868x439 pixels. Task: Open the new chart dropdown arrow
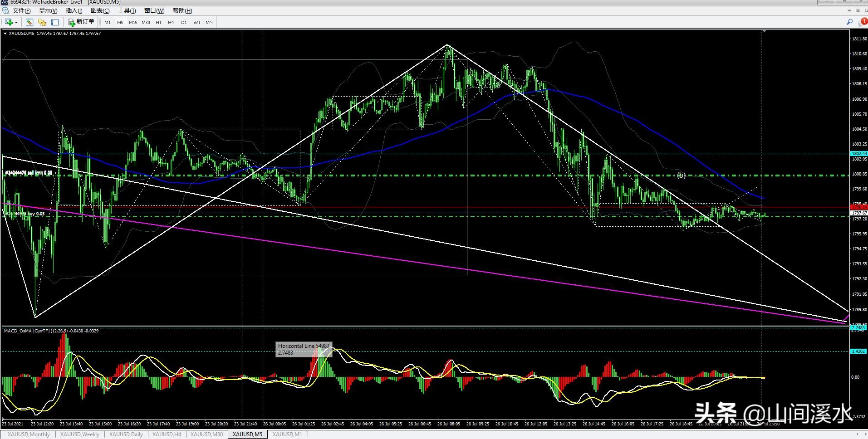click(x=16, y=22)
